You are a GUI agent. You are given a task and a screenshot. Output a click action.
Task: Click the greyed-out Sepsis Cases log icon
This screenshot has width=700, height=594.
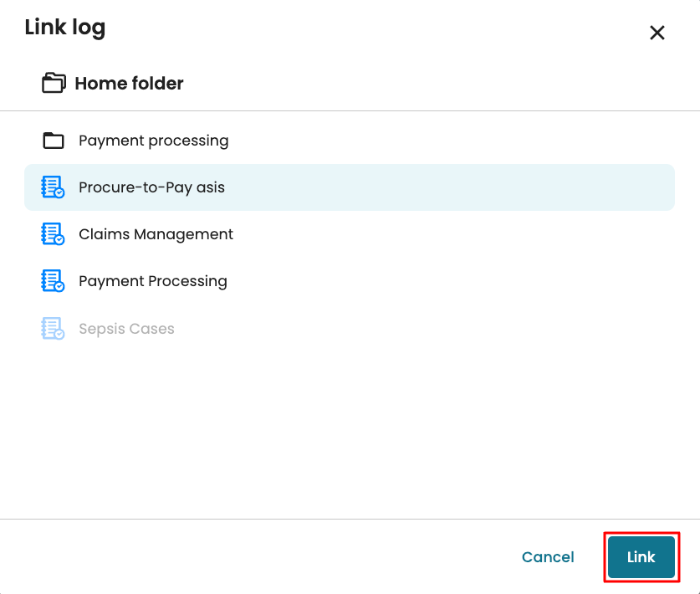tap(53, 329)
